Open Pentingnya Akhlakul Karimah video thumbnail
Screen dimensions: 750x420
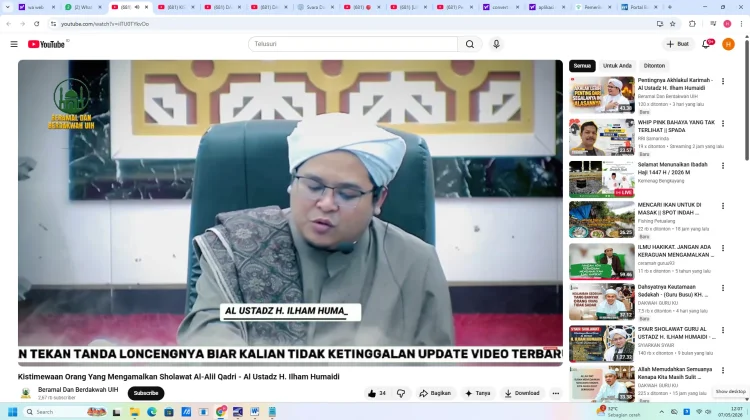602,95
